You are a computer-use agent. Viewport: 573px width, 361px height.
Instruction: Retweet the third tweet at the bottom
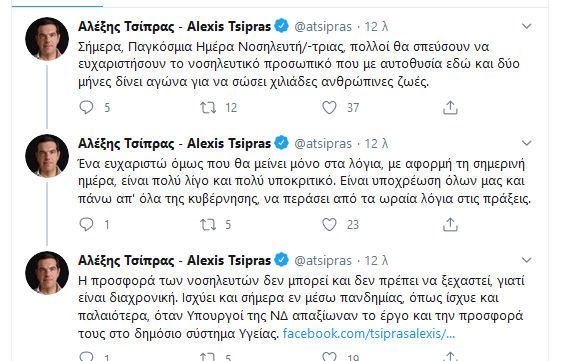pyautogui.click(x=208, y=357)
